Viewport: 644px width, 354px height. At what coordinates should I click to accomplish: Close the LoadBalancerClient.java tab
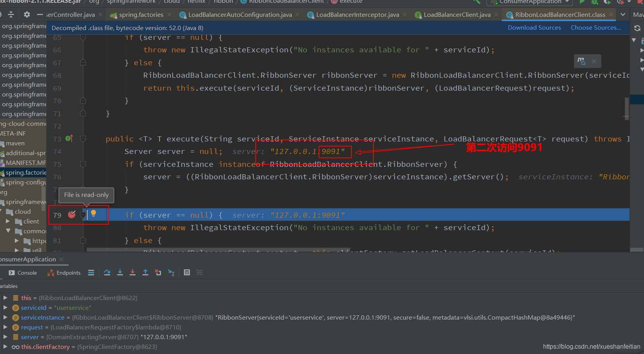click(496, 14)
